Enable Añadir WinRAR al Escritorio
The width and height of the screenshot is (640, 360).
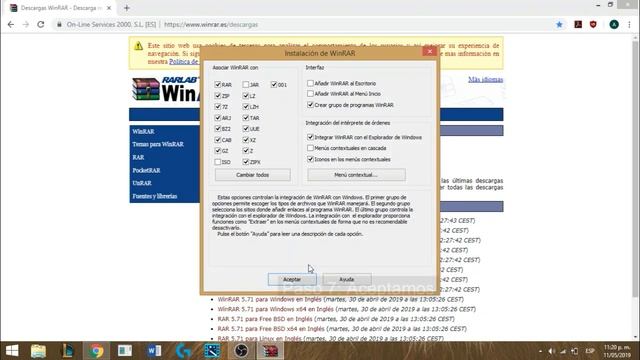(x=310, y=83)
